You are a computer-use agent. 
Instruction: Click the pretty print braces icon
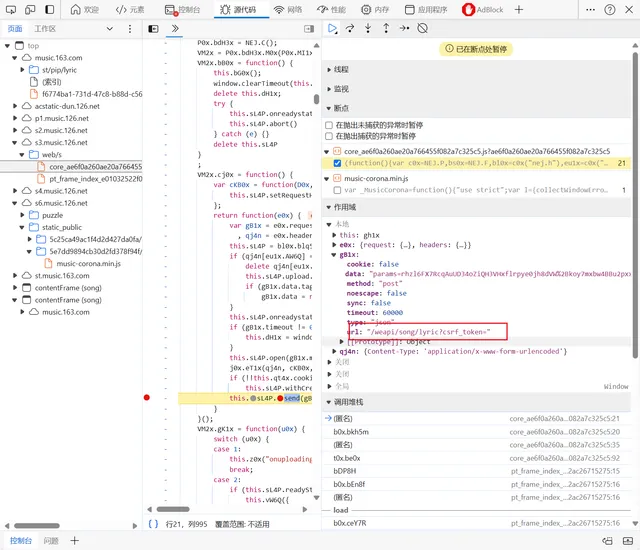point(153,524)
